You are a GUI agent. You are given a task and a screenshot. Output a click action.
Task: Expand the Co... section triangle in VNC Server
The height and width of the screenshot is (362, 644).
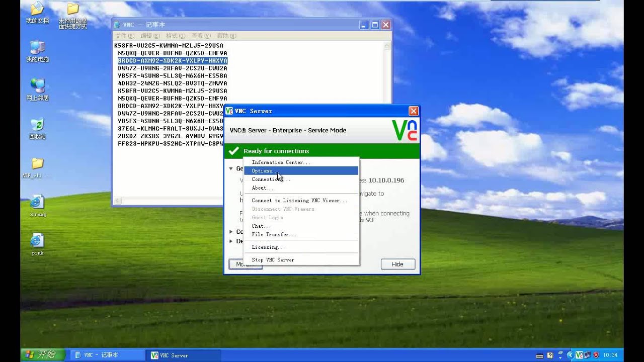pyautogui.click(x=231, y=232)
